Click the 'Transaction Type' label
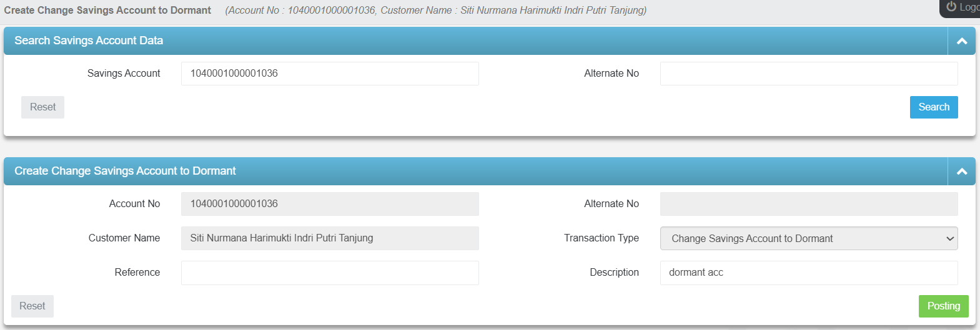980x330 pixels. coord(601,238)
